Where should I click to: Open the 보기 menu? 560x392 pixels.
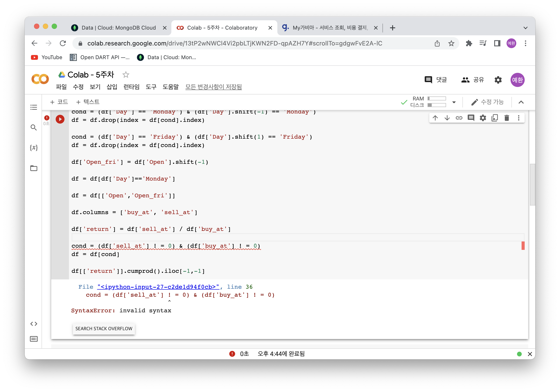[95, 87]
